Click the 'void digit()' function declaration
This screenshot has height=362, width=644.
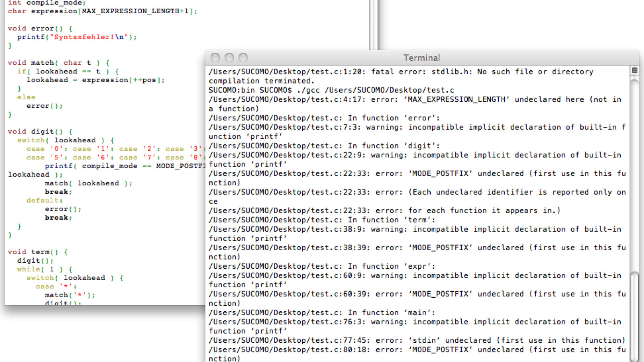[x=40, y=132]
